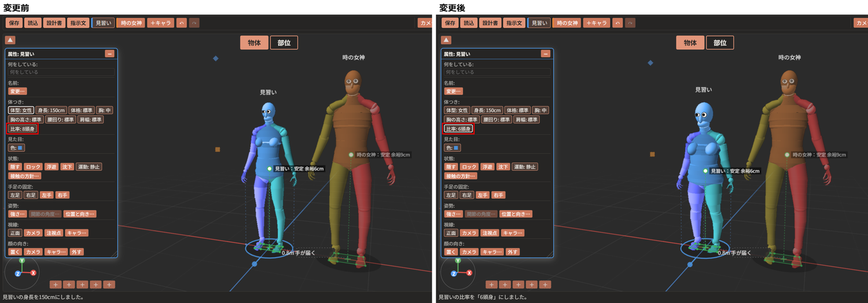This screenshot has height=303, width=868.
Task: Add a character with +キャラ in 変更前
Action: pos(161,23)
